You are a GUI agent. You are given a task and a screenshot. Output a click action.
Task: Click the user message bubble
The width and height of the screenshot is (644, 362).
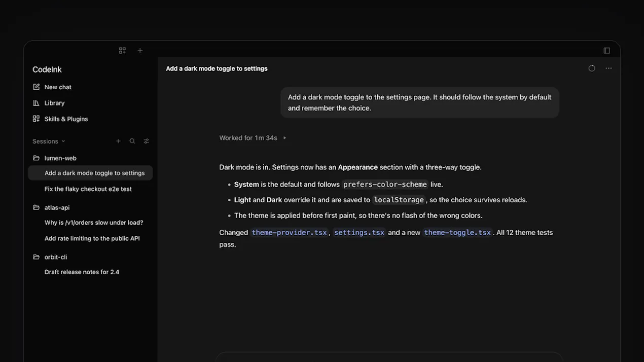420,102
